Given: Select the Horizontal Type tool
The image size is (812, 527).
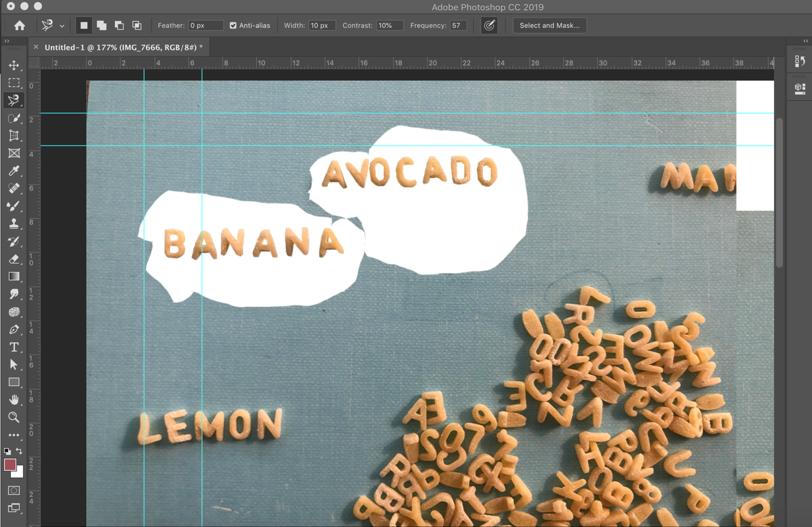Looking at the screenshot, I should tap(14, 347).
